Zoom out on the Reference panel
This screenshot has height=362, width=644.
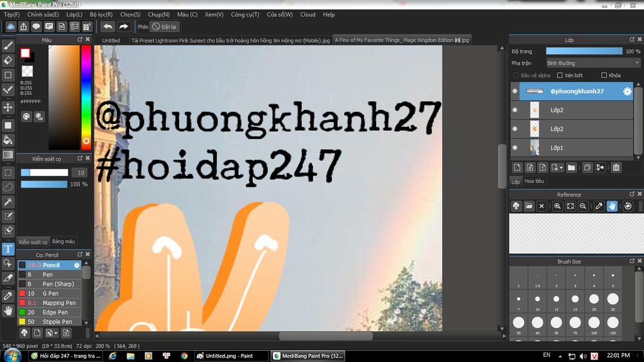[583, 206]
